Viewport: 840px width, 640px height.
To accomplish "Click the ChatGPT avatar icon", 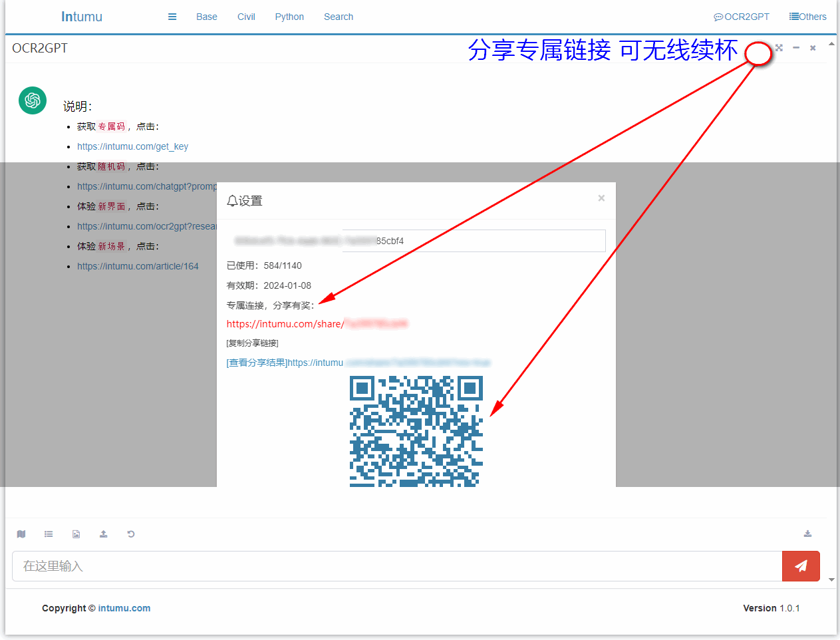I will [x=33, y=100].
